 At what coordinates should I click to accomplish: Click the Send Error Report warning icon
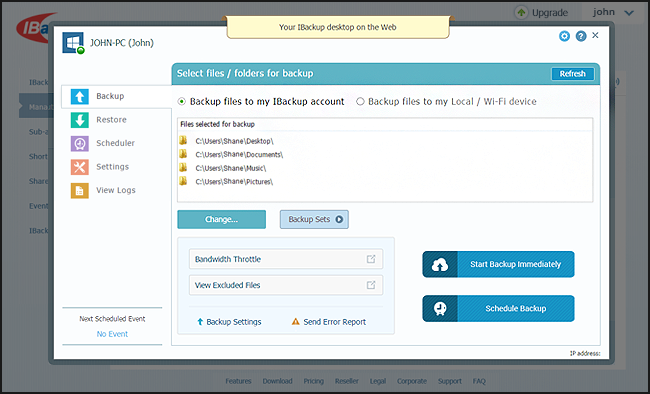[x=296, y=321]
